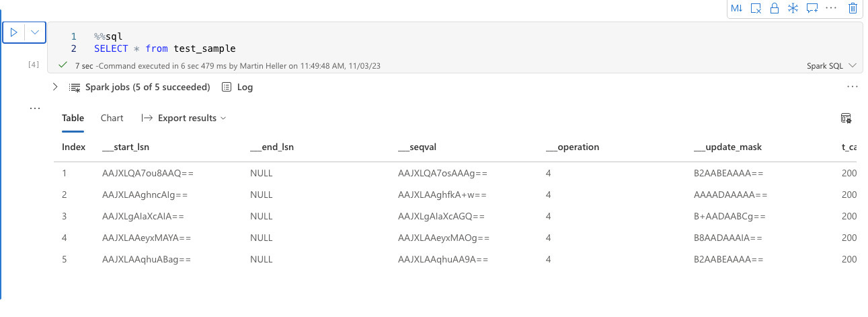Lock the cell using padlock icon
Image resolution: width=868 pixels, height=317 pixels.
point(774,8)
